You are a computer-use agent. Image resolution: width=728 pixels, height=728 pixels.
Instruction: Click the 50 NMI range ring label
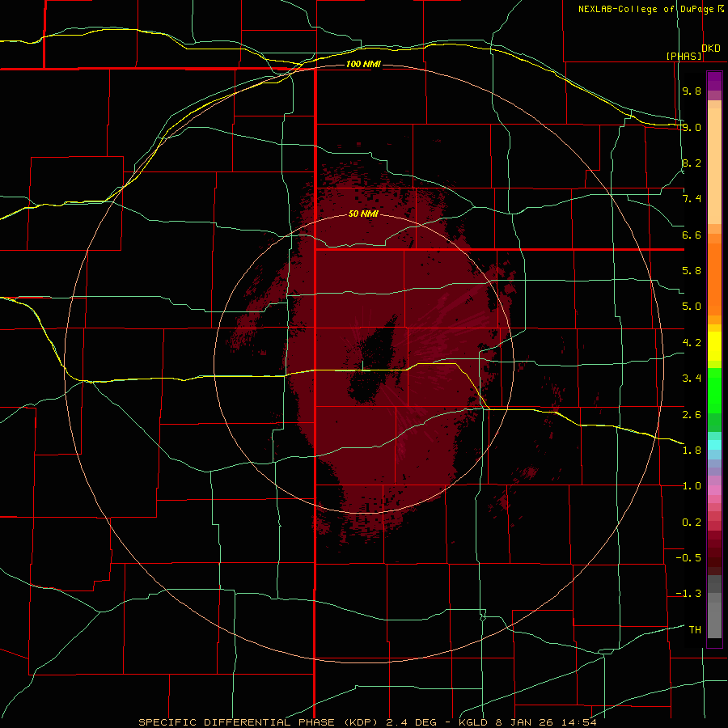point(363,214)
